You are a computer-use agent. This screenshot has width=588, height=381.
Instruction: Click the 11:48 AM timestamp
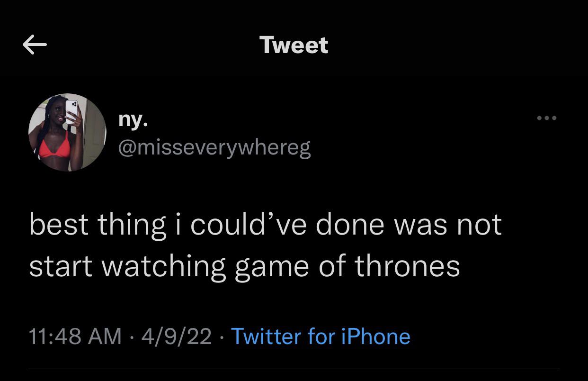(x=75, y=336)
